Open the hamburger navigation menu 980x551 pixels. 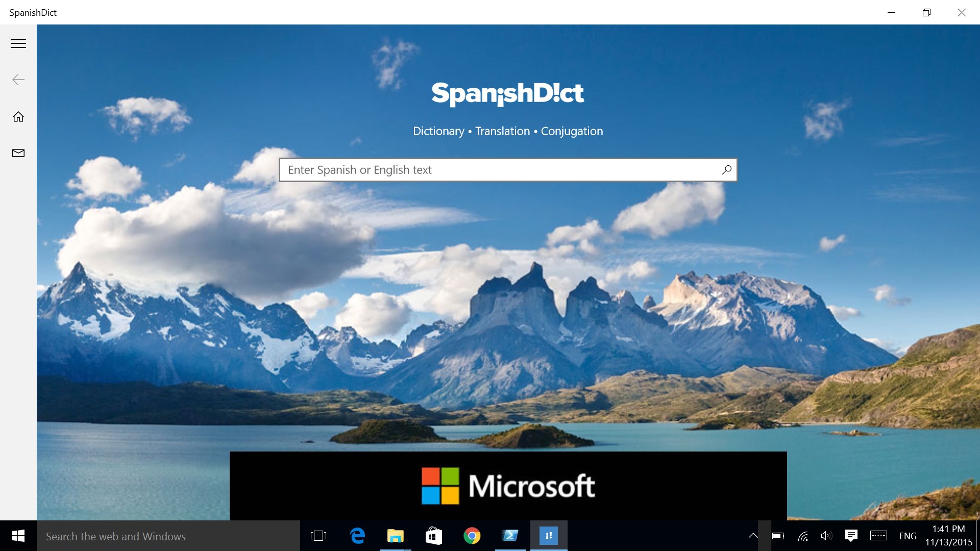point(18,43)
